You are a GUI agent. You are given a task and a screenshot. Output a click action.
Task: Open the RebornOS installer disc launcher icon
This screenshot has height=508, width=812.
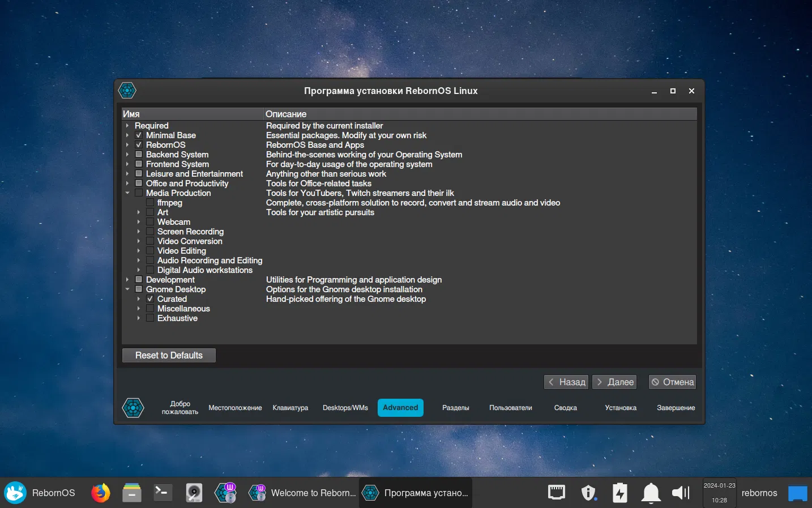[x=225, y=493]
